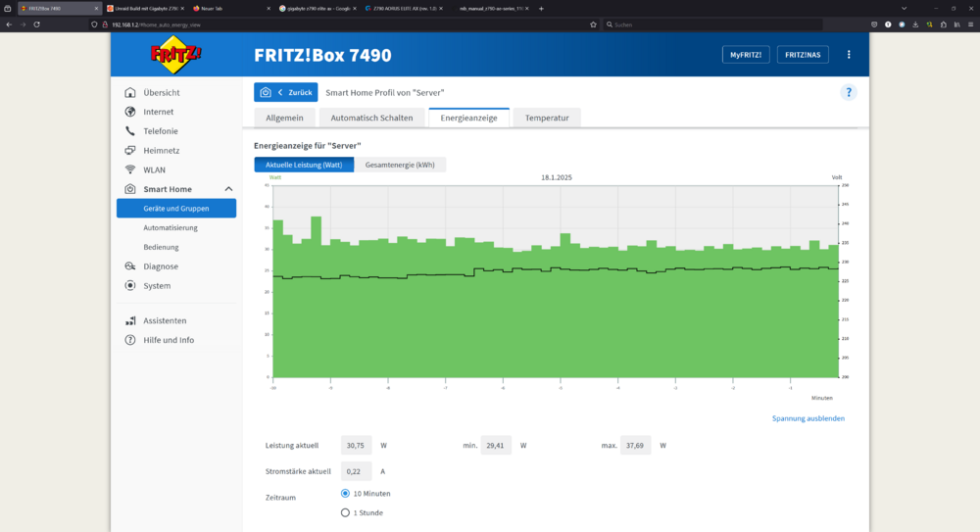Viewport: 980px width, 532px height.
Task: Select the 1 Stunde radio button
Action: pyautogui.click(x=345, y=512)
